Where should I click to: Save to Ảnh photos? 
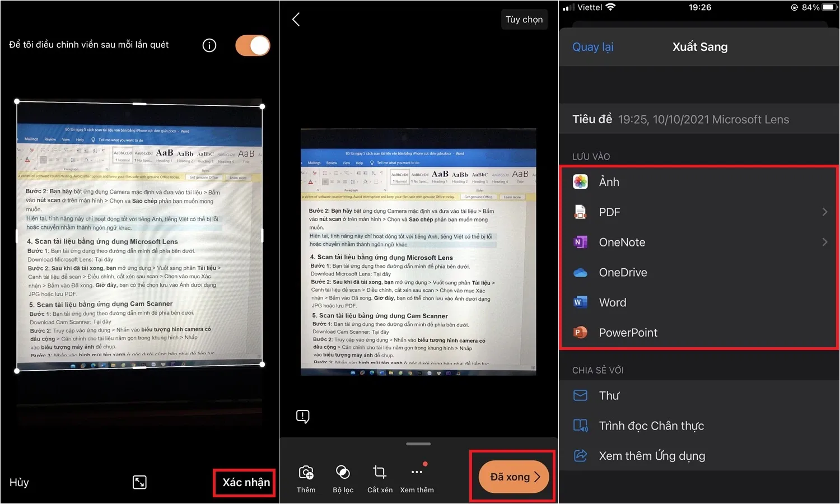coord(699,181)
